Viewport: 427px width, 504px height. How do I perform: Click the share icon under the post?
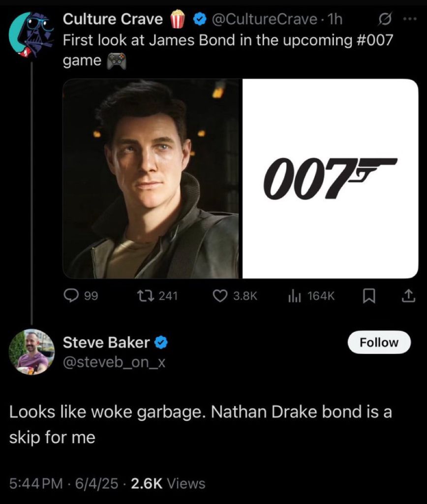point(408,295)
